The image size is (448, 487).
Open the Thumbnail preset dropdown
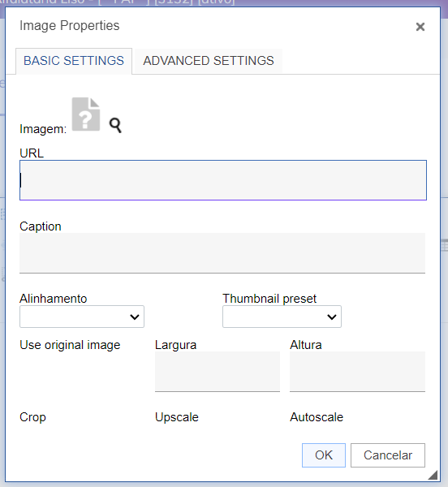[x=282, y=317]
